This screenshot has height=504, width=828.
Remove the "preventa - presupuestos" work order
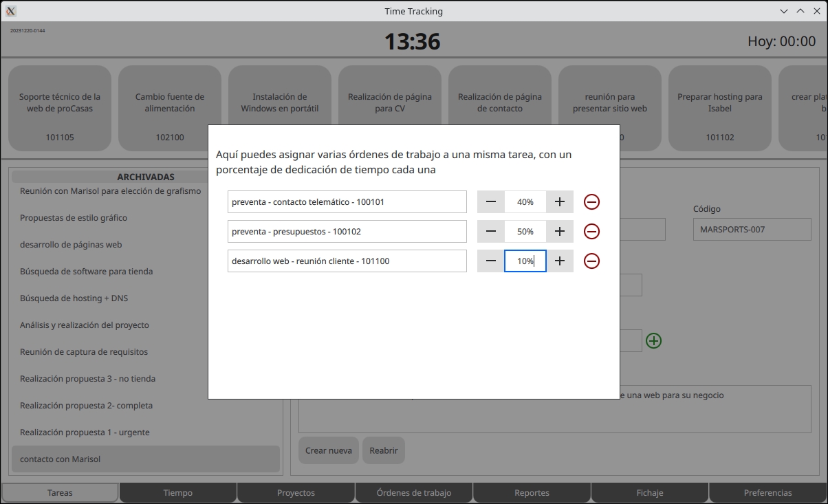[591, 231]
